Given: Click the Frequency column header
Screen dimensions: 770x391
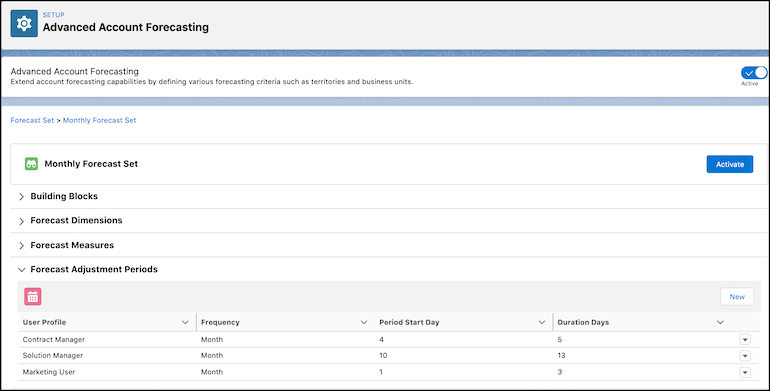Looking at the screenshot, I should (x=220, y=323).
